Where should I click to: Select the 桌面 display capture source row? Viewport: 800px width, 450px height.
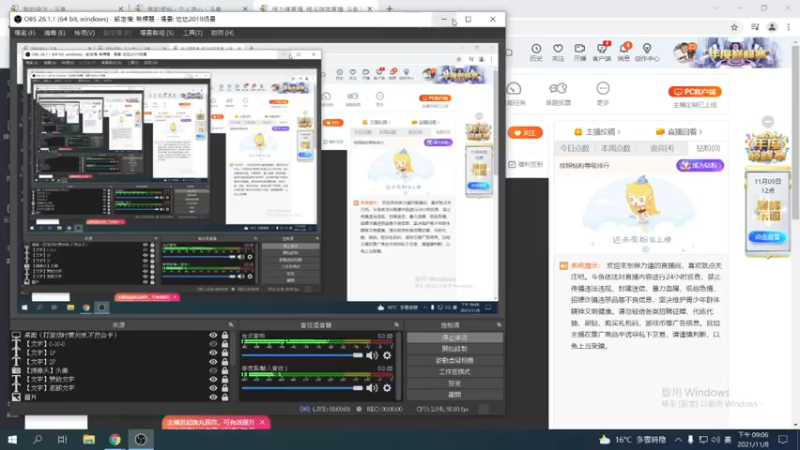(x=120, y=335)
